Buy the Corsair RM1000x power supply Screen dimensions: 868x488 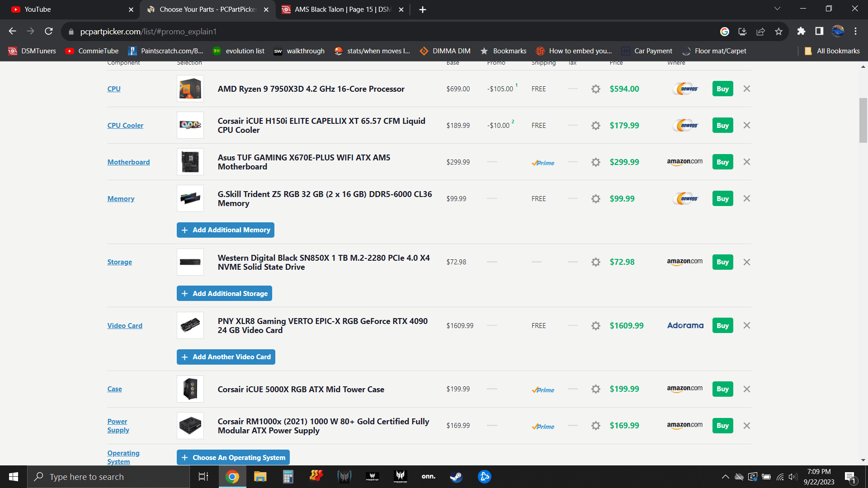coord(722,426)
